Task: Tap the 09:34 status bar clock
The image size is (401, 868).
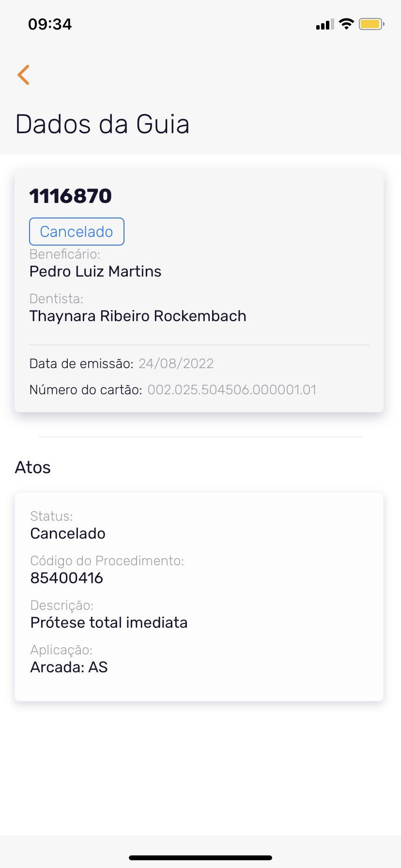Action: coord(50,24)
